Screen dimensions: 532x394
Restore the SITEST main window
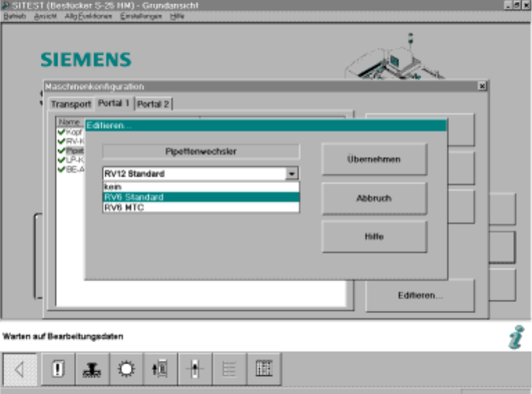pyautogui.click(x=517, y=5)
